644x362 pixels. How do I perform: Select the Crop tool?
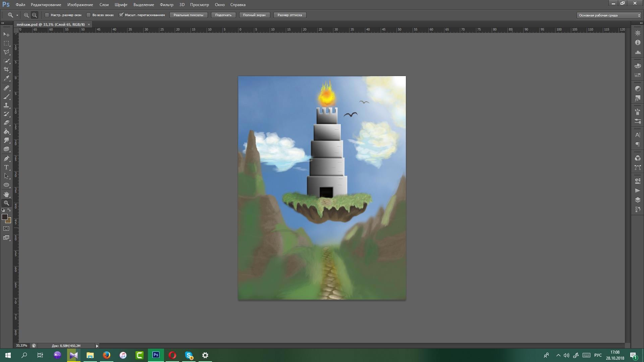pyautogui.click(x=6, y=69)
